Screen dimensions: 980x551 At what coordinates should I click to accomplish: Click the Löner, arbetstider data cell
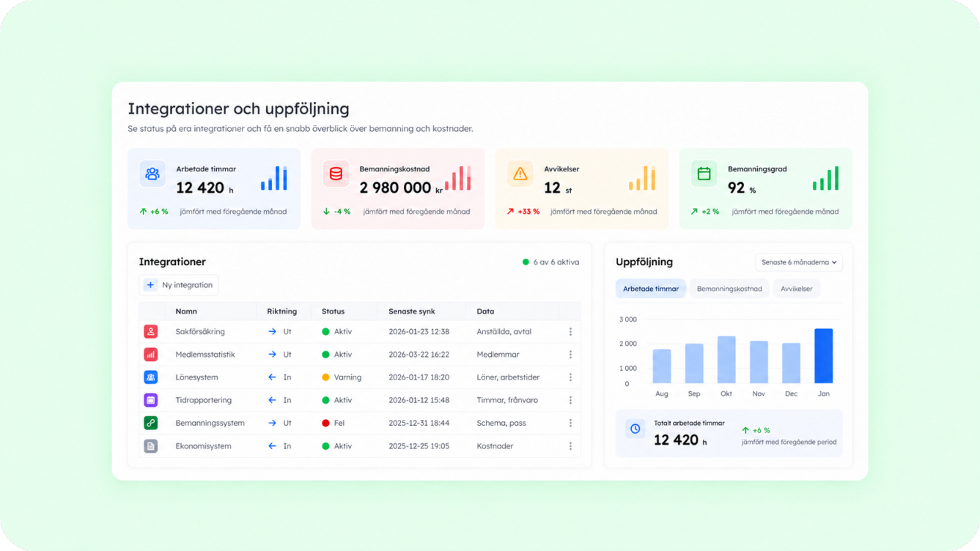pos(508,377)
